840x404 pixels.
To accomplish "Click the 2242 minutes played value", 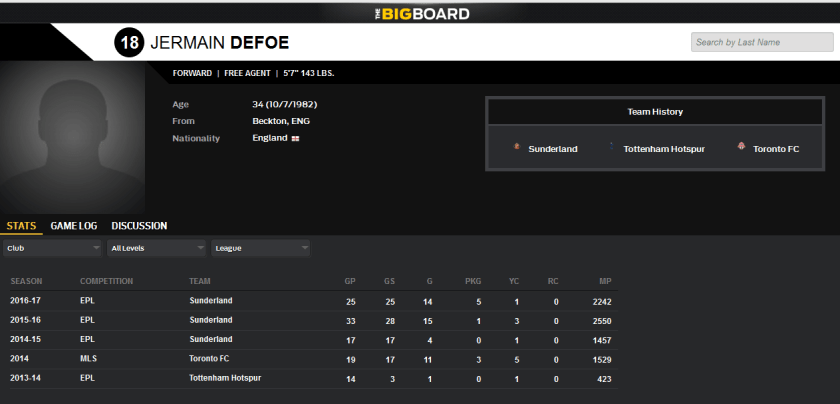I will point(602,302).
